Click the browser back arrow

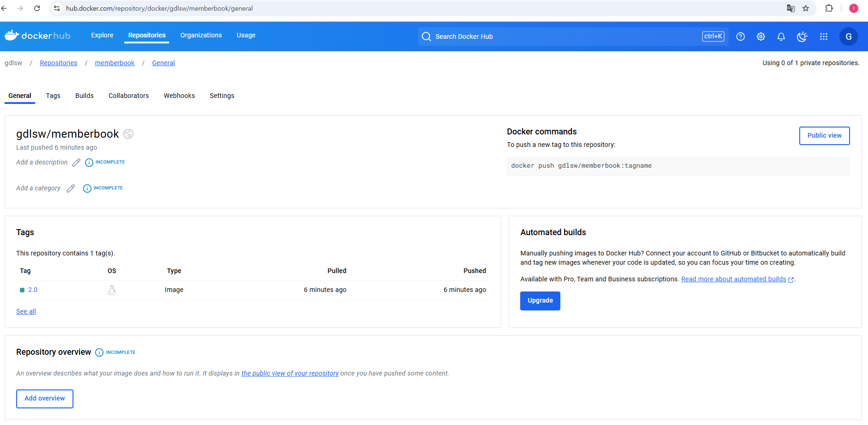4,8
